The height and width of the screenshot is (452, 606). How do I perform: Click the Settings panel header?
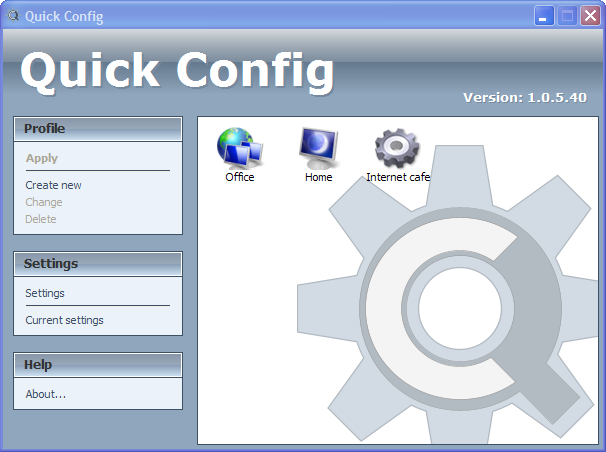(98, 263)
